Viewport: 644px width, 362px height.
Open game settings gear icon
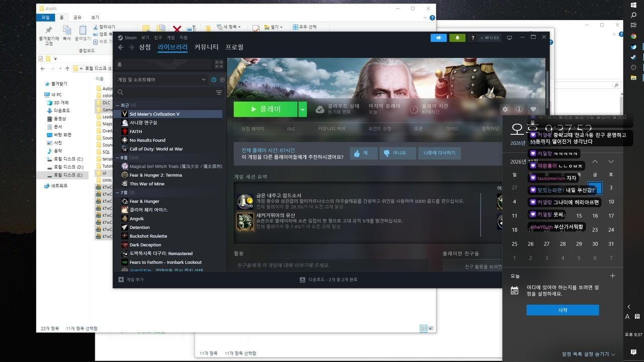(x=505, y=109)
